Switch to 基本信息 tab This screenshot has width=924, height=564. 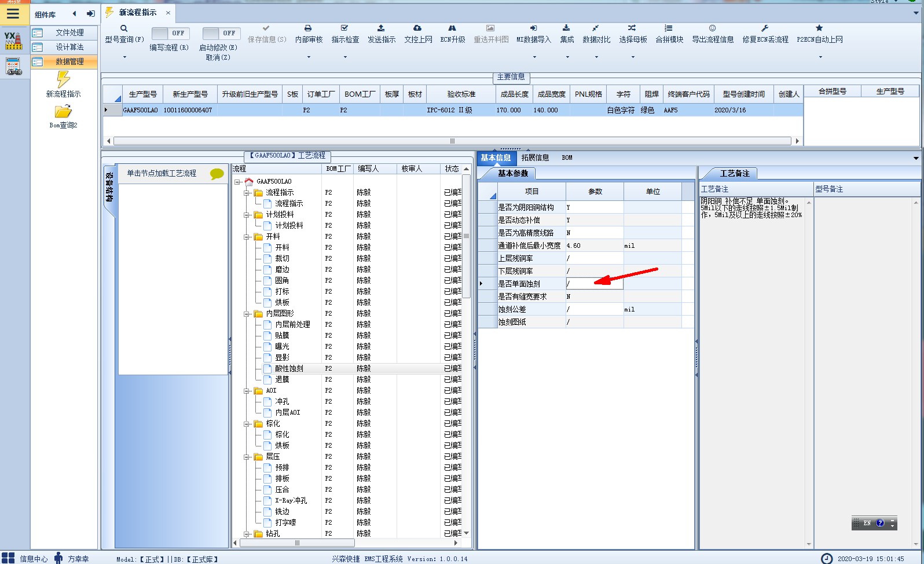[496, 158]
